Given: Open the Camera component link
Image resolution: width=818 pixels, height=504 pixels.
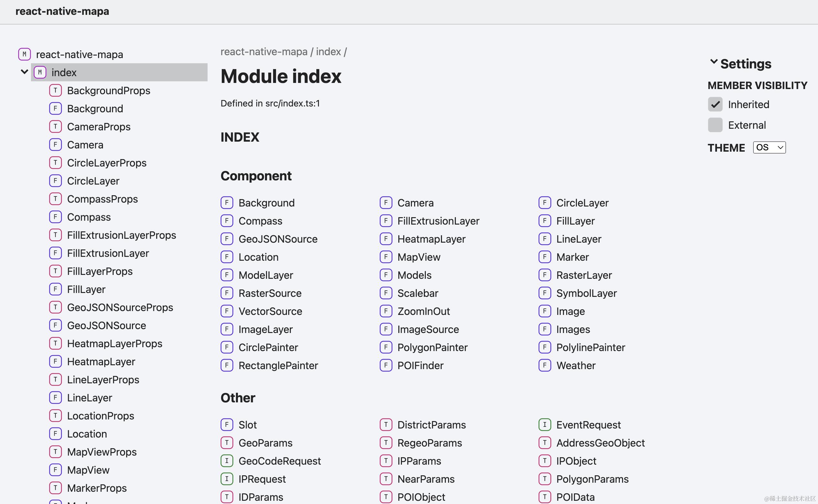Looking at the screenshot, I should click(415, 202).
